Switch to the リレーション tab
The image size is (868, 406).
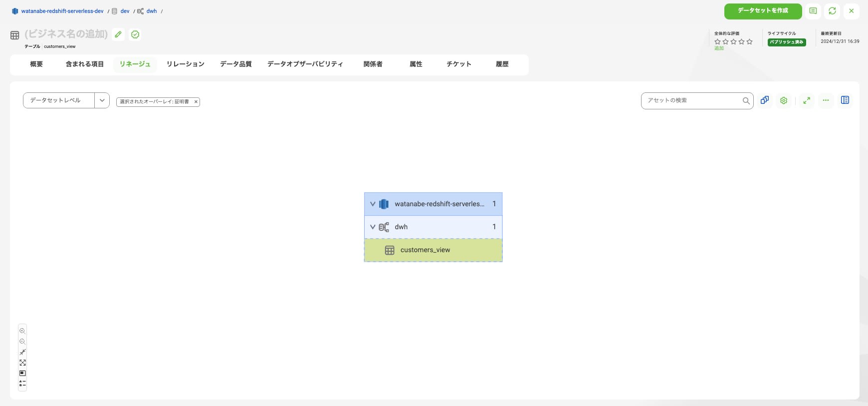coord(186,64)
